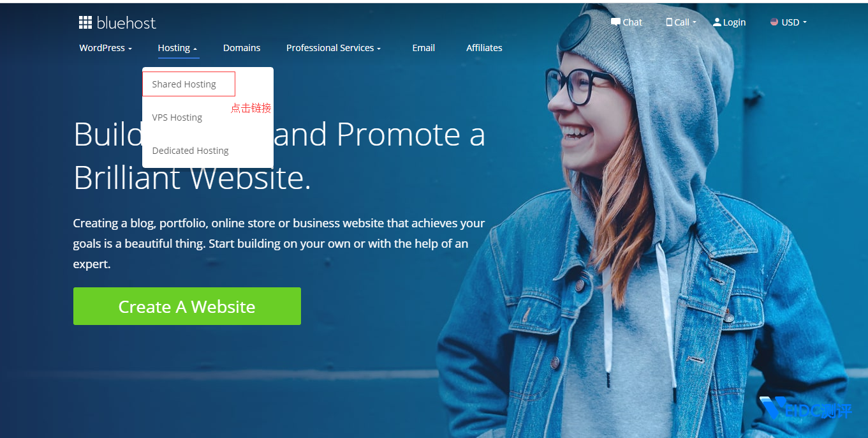
Task: Click the person icon beside Login
Action: click(717, 22)
